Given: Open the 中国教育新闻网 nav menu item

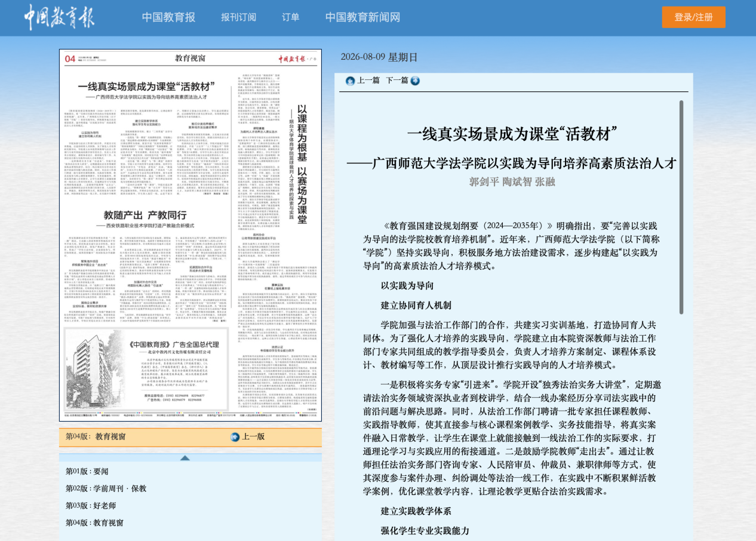Looking at the screenshot, I should [362, 17].
